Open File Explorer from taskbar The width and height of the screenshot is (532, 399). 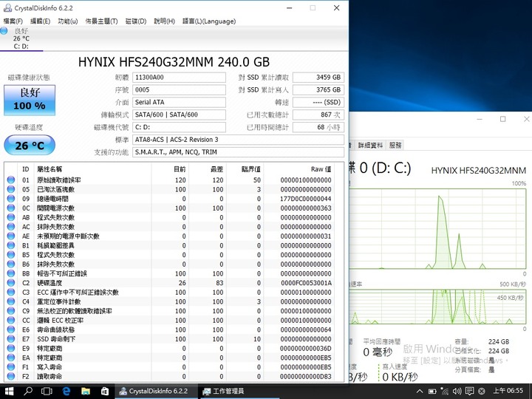point(86,391)
